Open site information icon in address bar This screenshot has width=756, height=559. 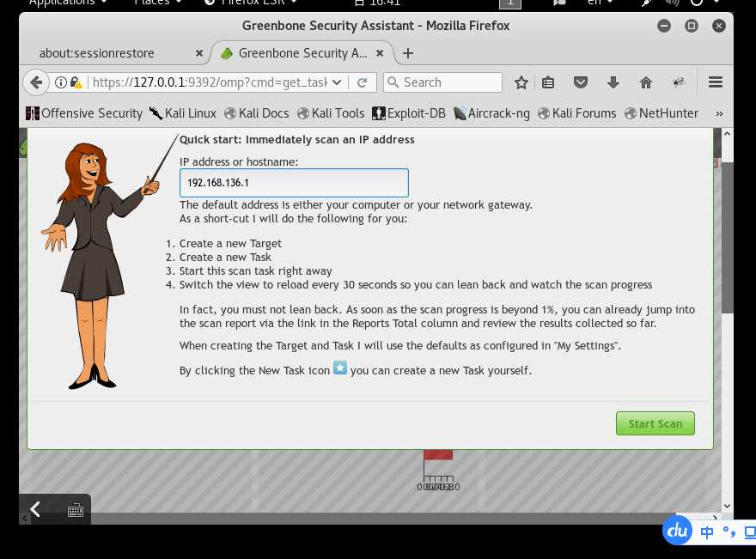pyautogui.click(x=61, y=82)
